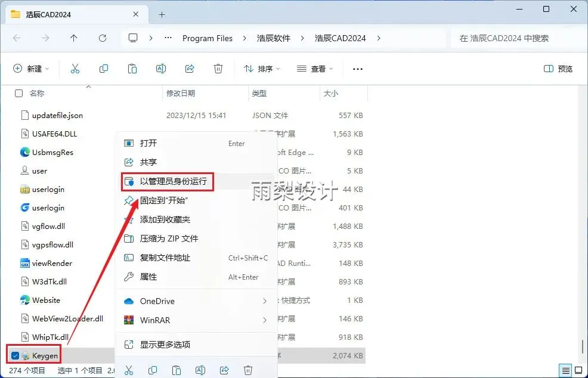Select 共享 in the context menu
588x378 pixels.
click(197, 162)
